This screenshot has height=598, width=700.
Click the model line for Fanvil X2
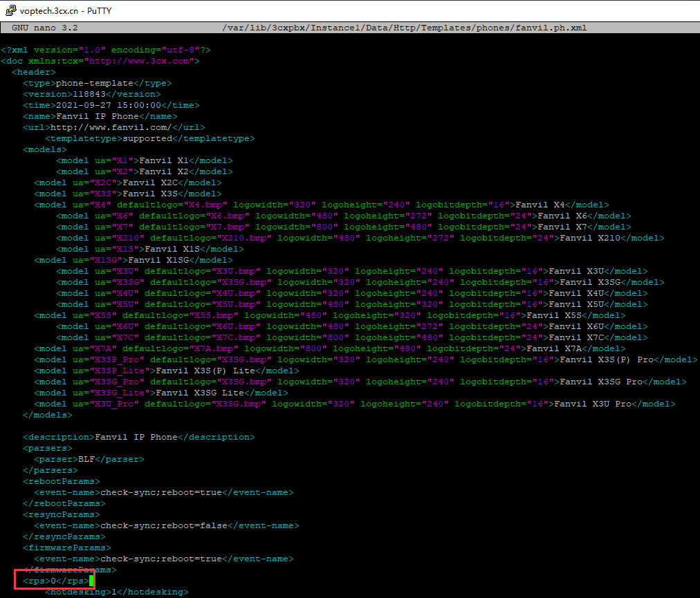pos(144,172)
